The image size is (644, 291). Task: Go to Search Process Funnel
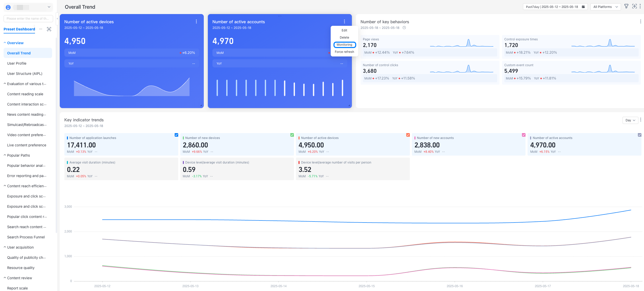point(26,237)
